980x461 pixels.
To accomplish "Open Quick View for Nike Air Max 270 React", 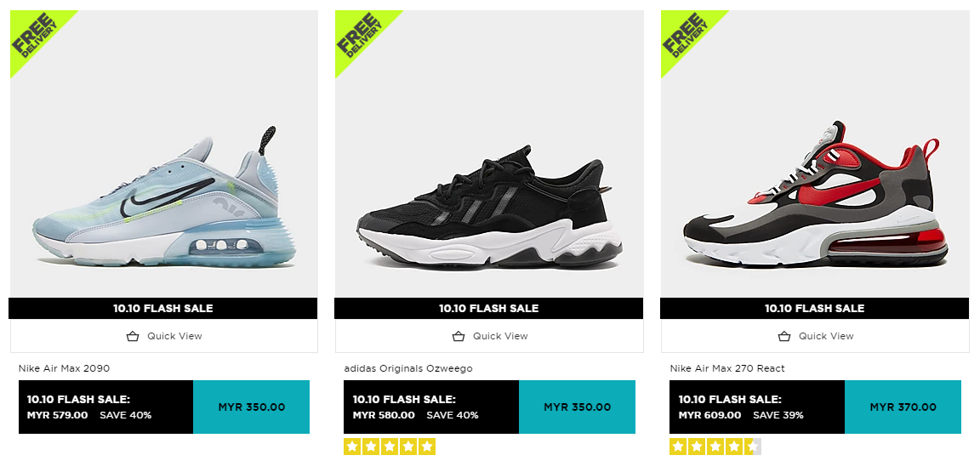I will click(x=815, y=336).
